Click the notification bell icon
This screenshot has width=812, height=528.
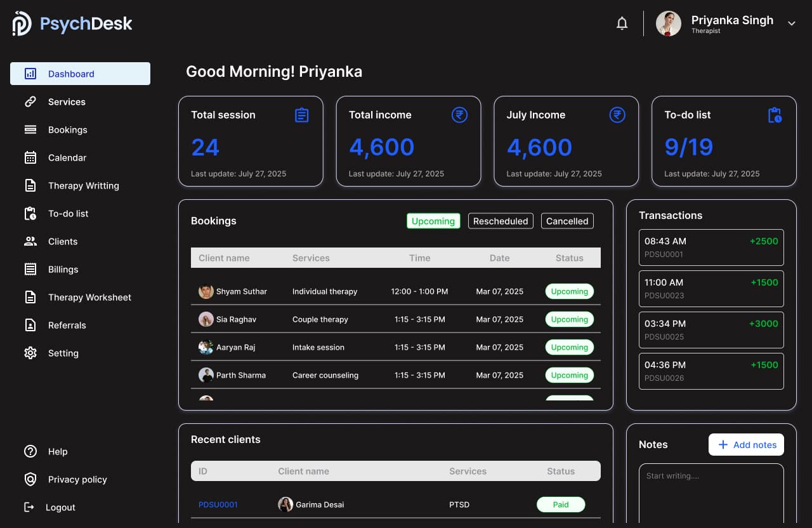point(622,23)
